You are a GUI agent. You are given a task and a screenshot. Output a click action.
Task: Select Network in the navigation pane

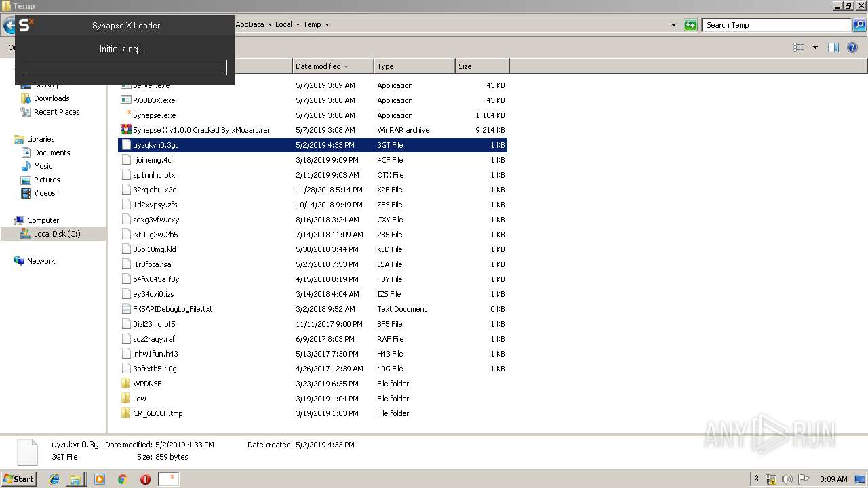(x=41, y=261)
